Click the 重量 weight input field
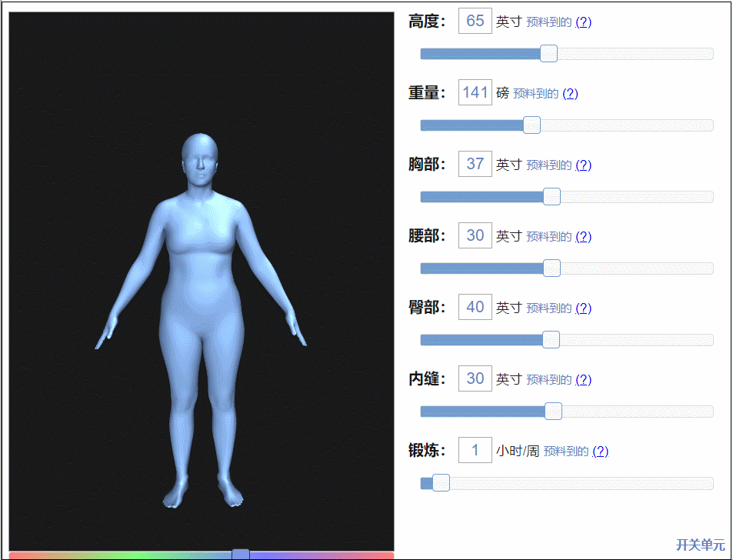This screenshot has width=733, height=560. tap(475, 92)
